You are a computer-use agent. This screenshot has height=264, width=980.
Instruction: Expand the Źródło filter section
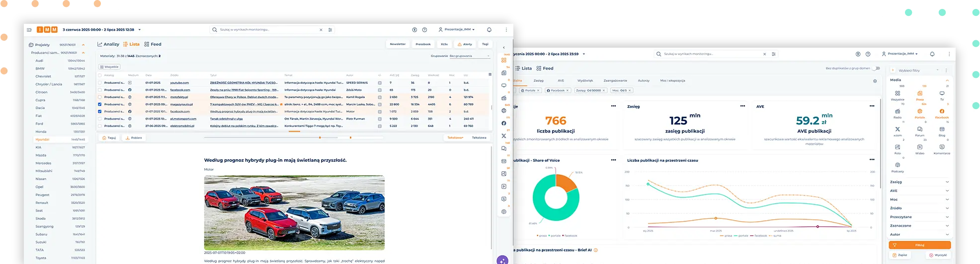tap(919, 208)
